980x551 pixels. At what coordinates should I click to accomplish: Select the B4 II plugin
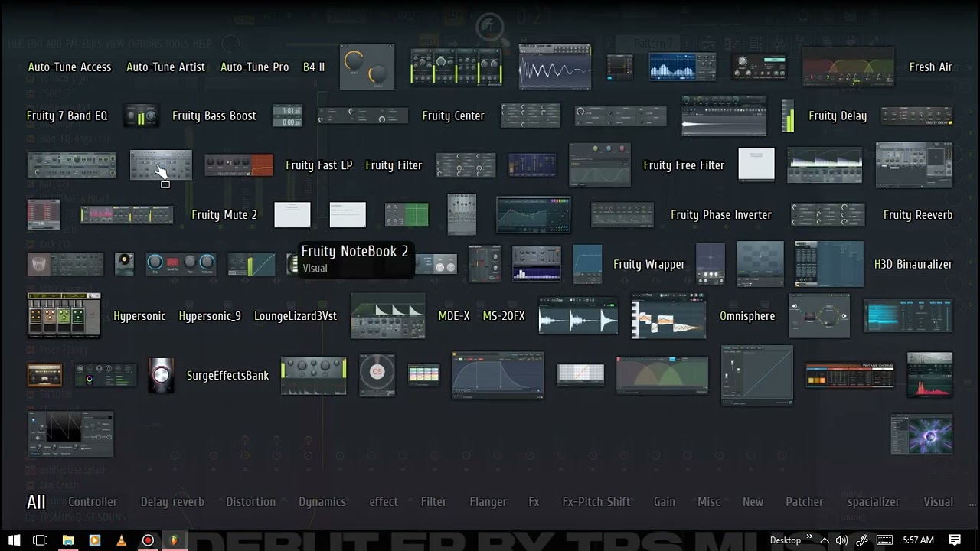click(314, 67)
